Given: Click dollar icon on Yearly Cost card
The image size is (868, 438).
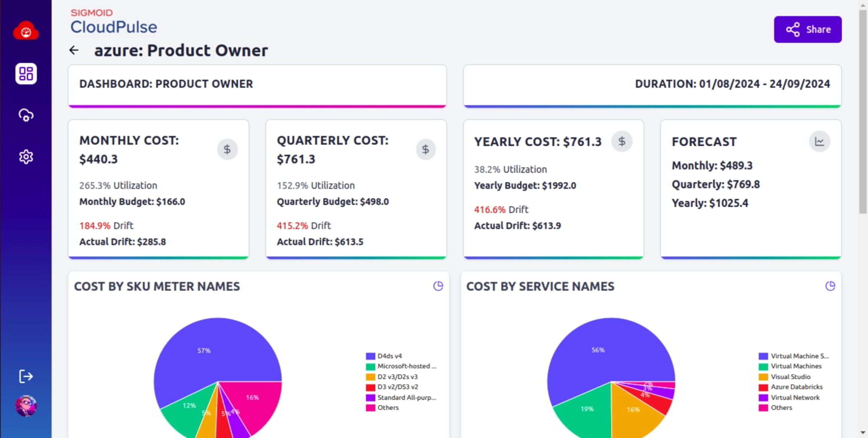Looking at the screenshot, I should pyautogui.click(x=622, y=141).
